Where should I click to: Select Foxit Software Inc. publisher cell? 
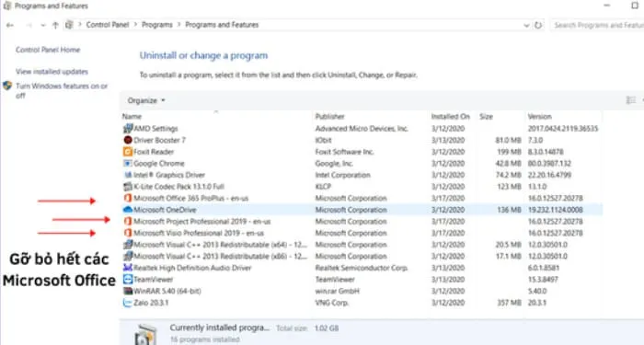click(344, 152)
